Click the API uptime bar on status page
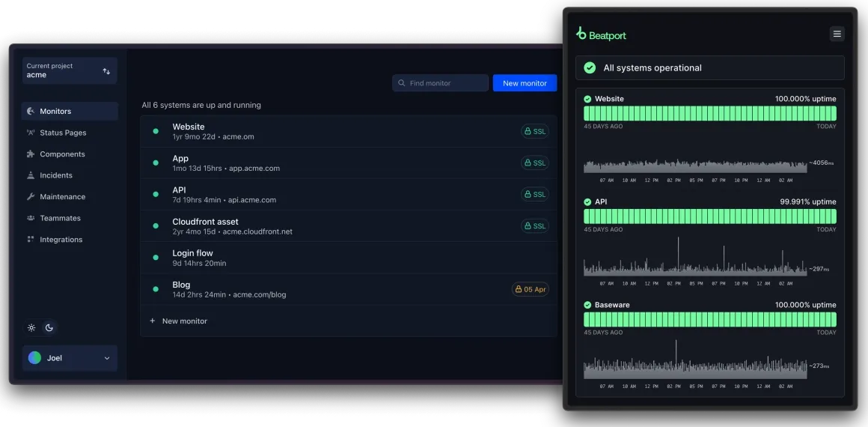868x427 pixels. pos(709,216)
